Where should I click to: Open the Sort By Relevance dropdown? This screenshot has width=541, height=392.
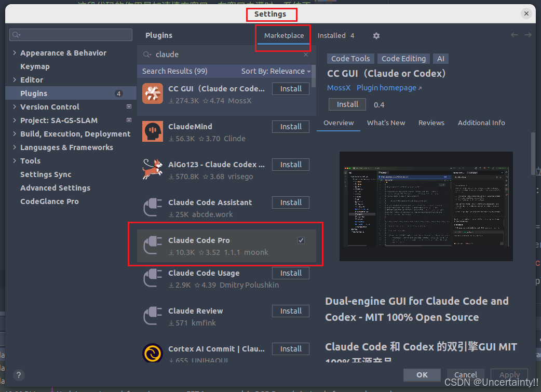click(276, 71)
